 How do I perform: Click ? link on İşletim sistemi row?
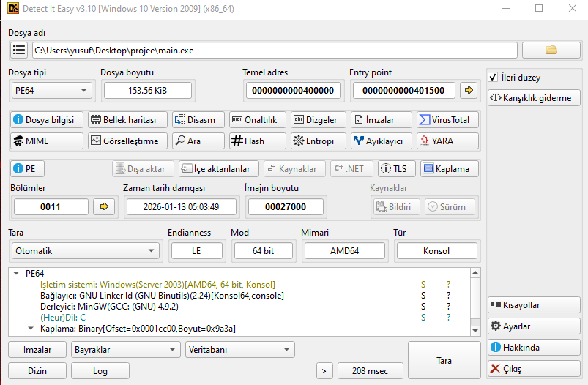pos(448,285)
